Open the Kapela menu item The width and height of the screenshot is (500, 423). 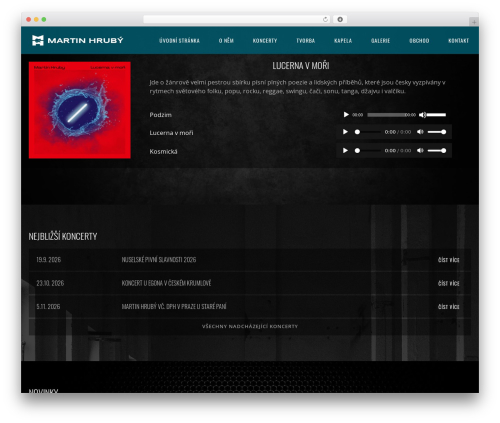pyautogui.click(x=343, y=41)
